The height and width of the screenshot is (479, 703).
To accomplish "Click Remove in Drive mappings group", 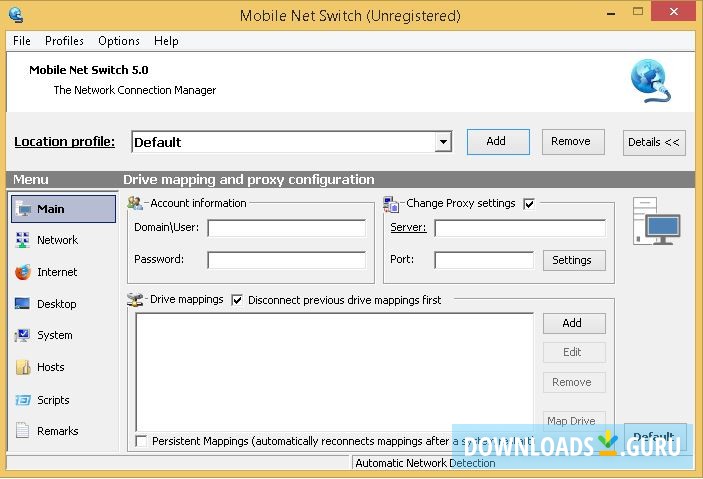I will pyautogui.click(x=574, y=383).
